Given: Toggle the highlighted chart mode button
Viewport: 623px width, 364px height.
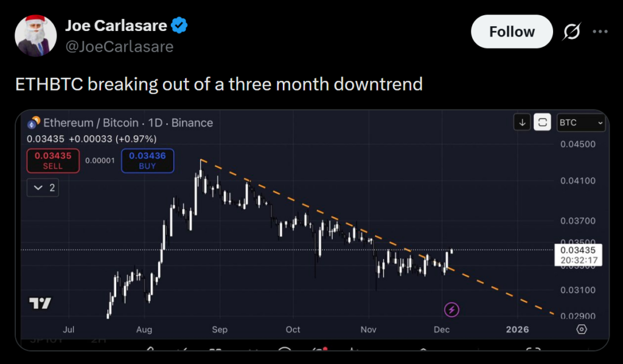Looking at the screenshot, I should [x=541, y=122].
